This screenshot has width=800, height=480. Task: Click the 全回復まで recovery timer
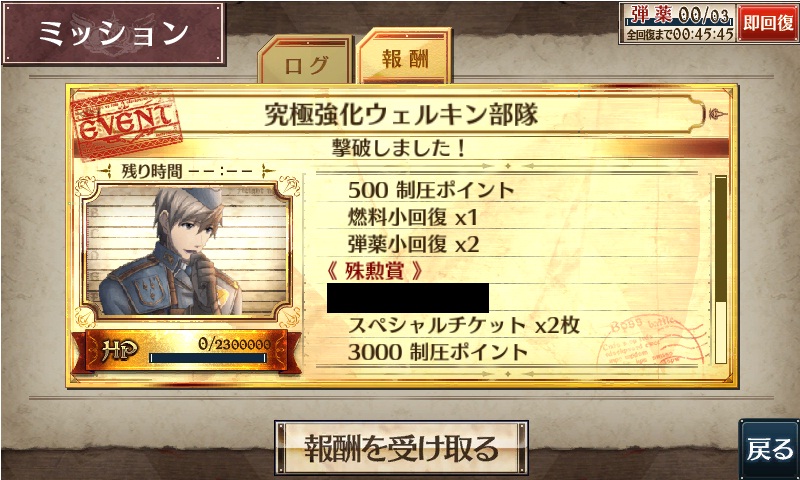[679, 34]
